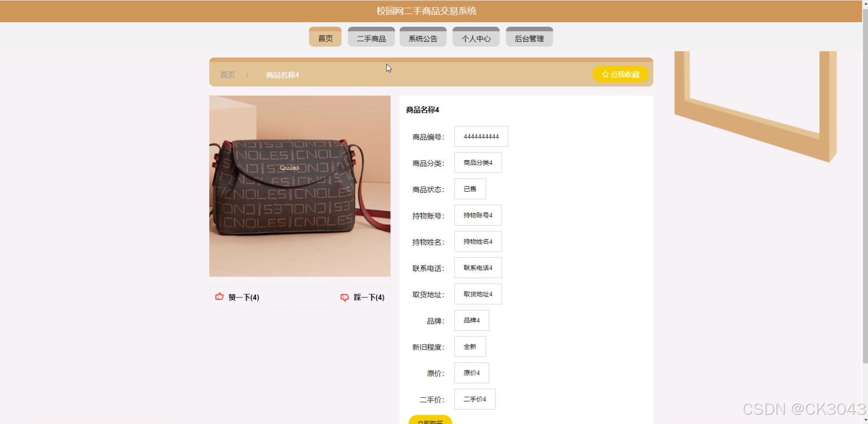The width and height of the screenshot is (868, 424).
Task: Click the 持物姓名4 value box
Action: [x=478, y=242]
